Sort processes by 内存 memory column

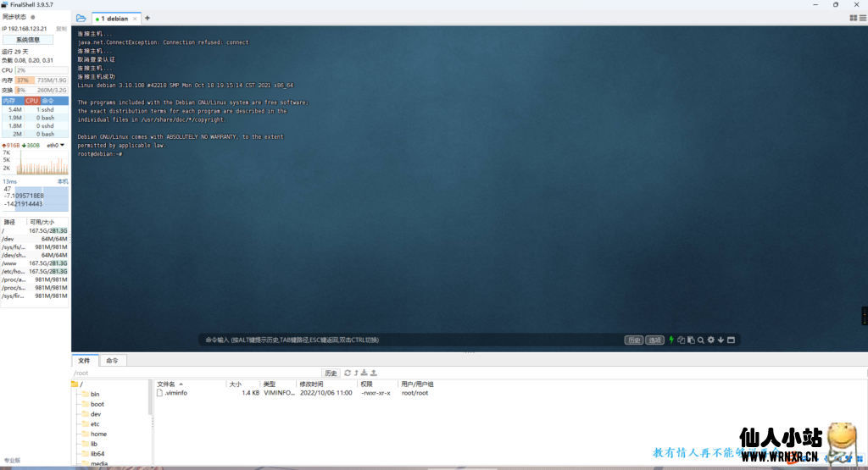pos(9,101)
